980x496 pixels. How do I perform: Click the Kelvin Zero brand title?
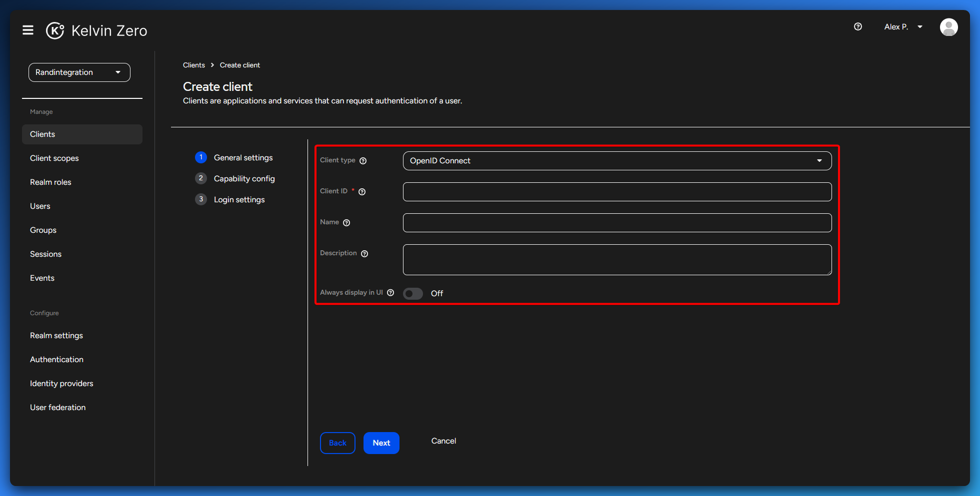[109, 31]
